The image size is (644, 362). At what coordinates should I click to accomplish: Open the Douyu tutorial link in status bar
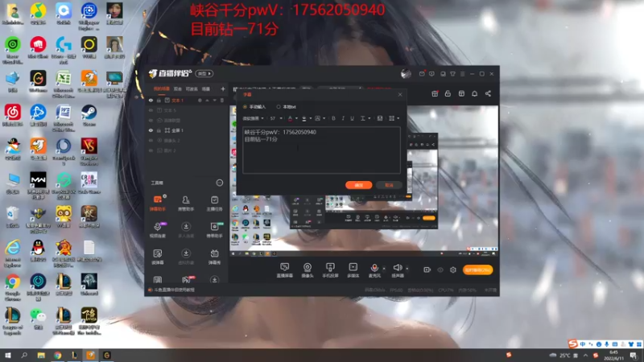(174, 290)
